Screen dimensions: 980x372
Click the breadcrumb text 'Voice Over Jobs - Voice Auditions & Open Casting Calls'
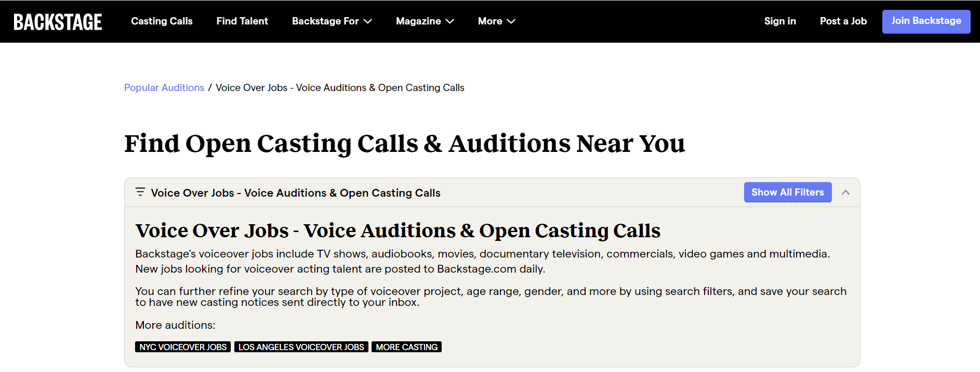coord(340,88)
